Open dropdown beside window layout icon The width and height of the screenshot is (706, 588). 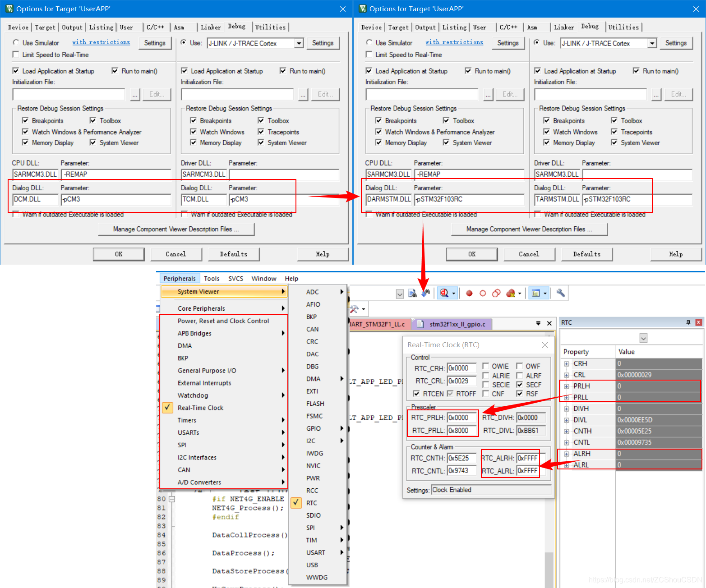[x=545, y=294]
